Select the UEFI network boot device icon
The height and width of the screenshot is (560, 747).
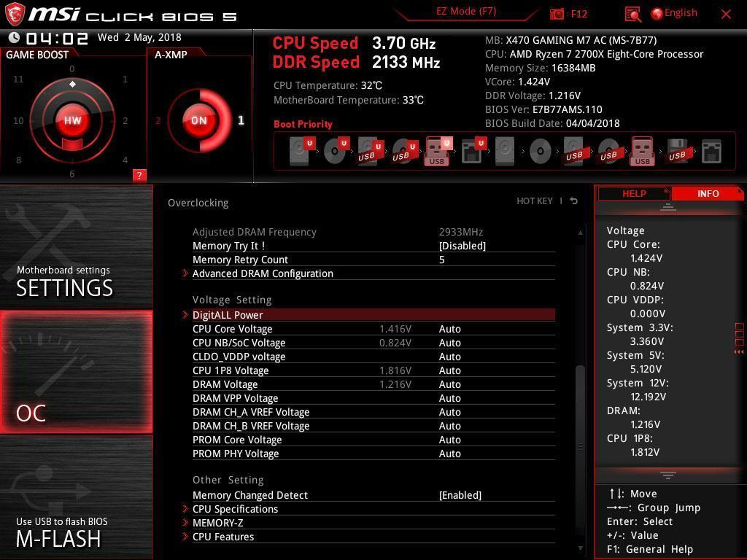pyautogui.click(x=473, y=151)
